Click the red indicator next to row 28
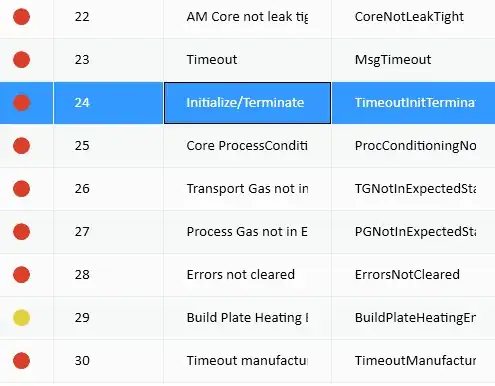The width and height of the screenshot is (495, 386). click(x=21, y=275)
